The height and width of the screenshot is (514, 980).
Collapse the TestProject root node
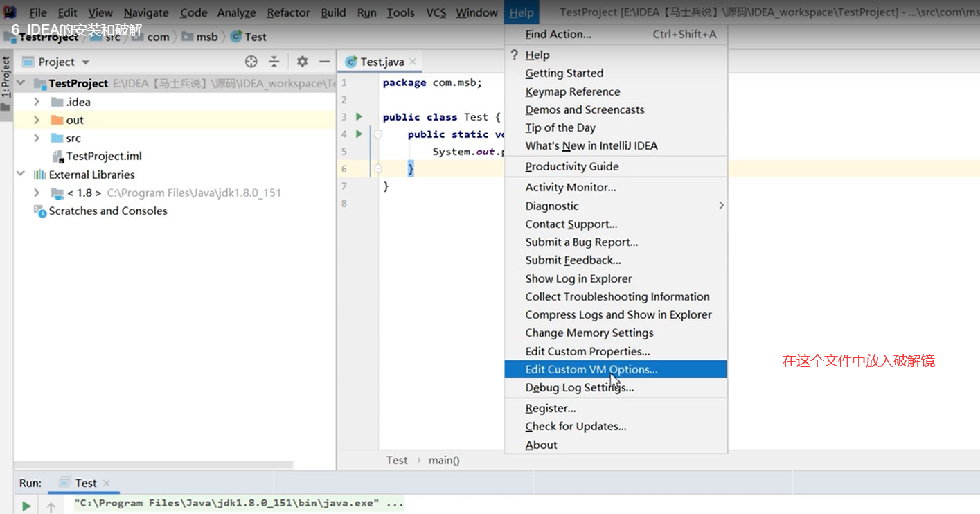point(21,83)
